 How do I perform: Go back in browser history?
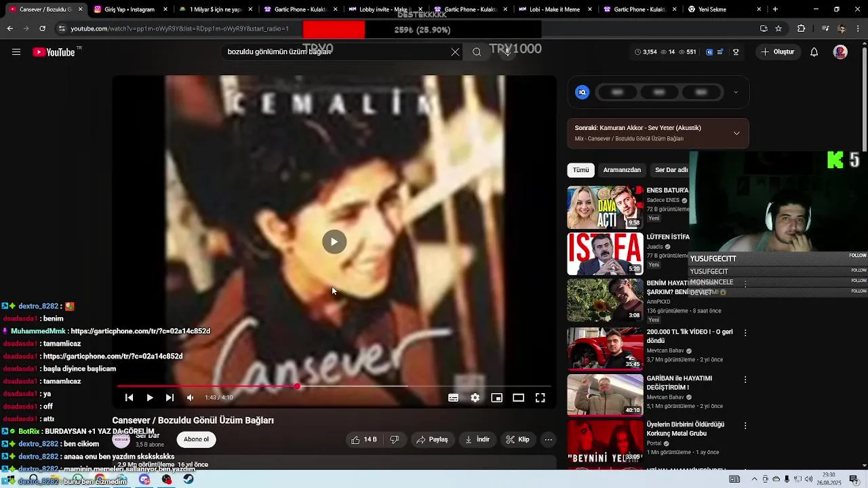9,28
